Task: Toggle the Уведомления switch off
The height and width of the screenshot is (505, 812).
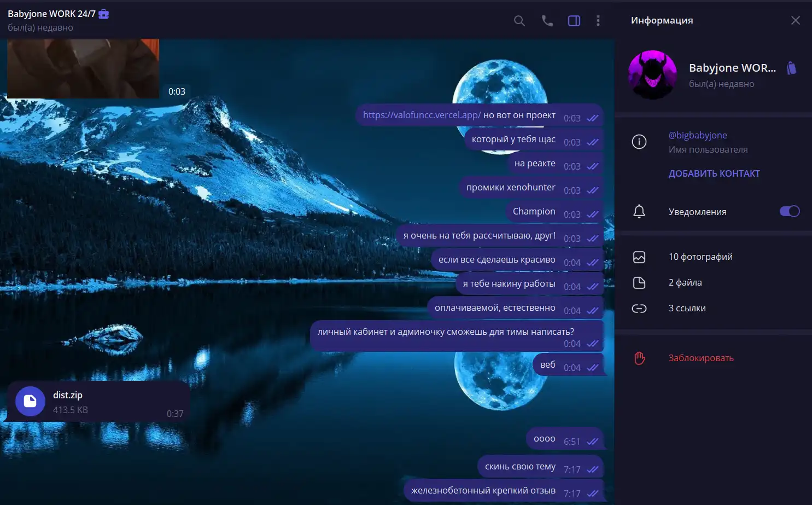Action: click(790, 211)
